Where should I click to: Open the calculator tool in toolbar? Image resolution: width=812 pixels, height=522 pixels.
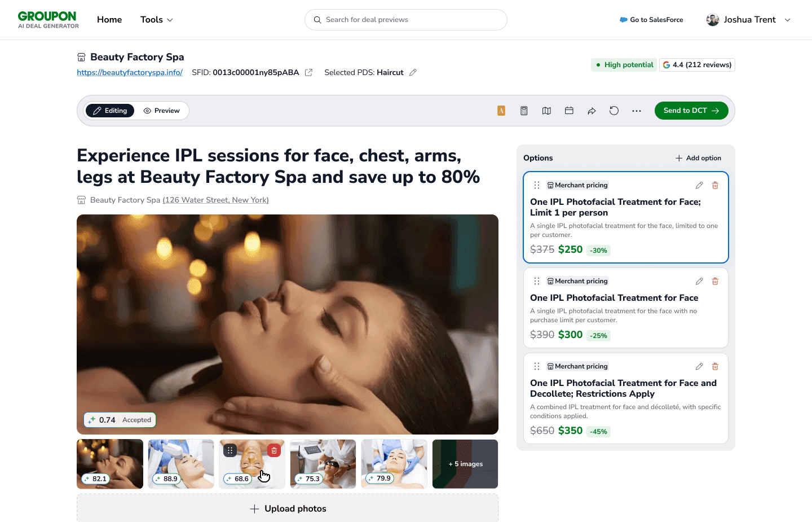point(524,111)
